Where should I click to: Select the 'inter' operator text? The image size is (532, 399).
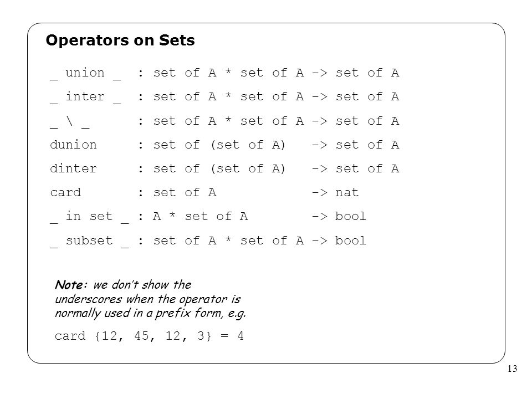[x=85, y=96]
